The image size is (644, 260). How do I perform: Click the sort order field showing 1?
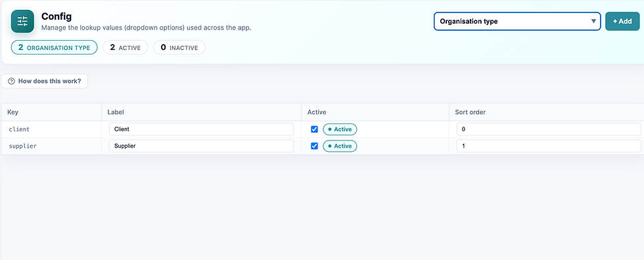click(x=549, y=146)
